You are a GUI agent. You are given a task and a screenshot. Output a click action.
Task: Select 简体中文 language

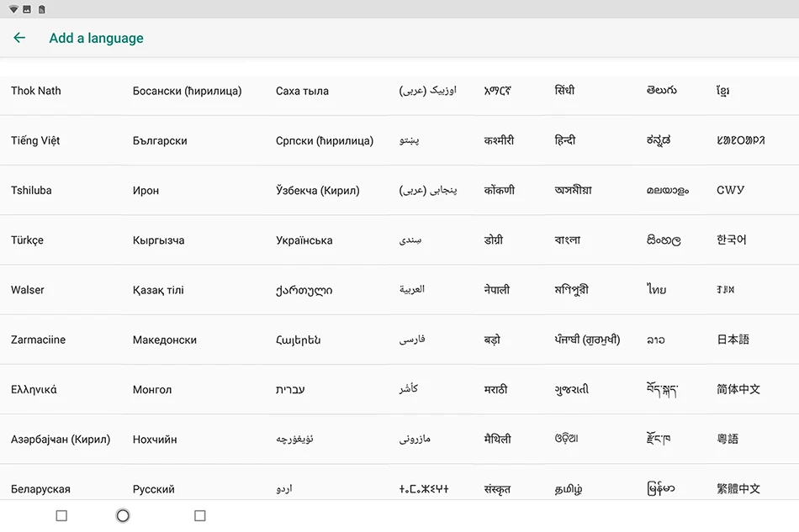(738, 389)
